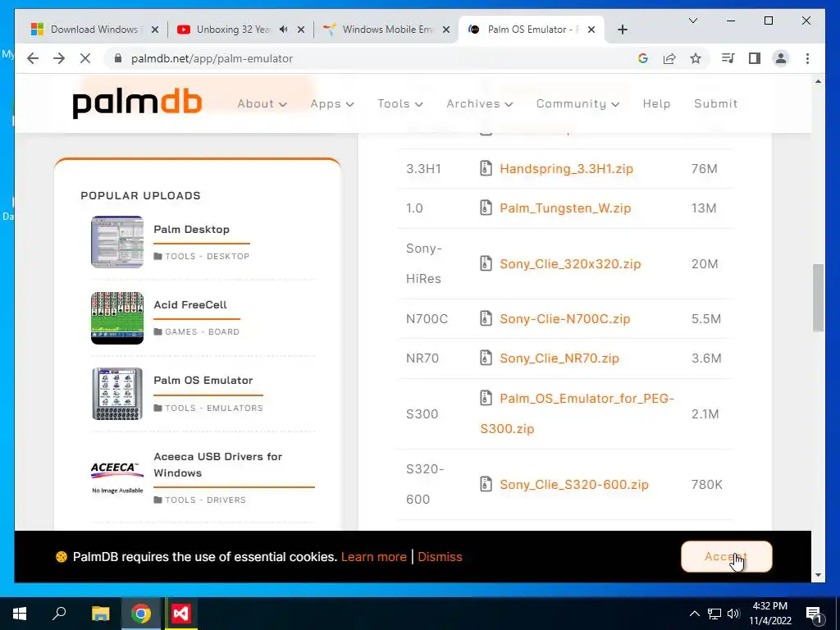
Task: Show hidden tray icons chevron
Action: (x=694, y=614)
